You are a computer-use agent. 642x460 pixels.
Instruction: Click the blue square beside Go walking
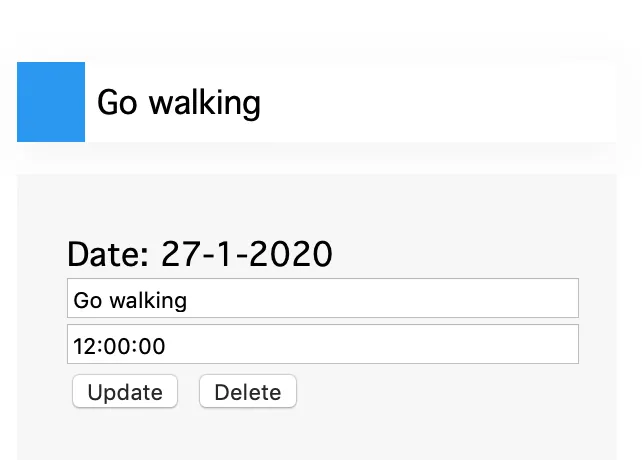tap(51, 102)
